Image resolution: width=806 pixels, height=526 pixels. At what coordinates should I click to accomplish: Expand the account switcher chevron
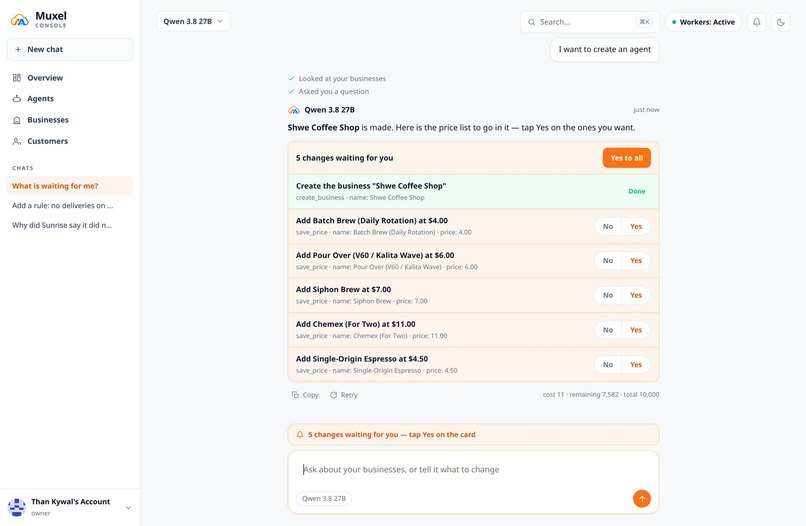128,507
